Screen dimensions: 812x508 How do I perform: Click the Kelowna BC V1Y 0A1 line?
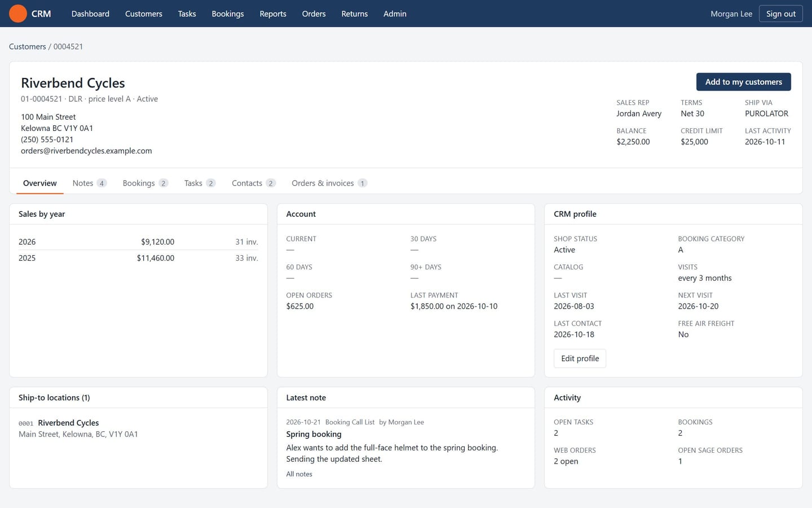click(57, 128)
